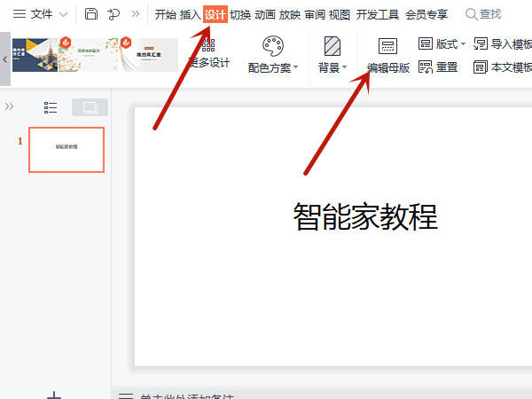Viewport: 532px width, 399px height.
Task: Switch to the 切换 tab
Action: pyautogui.click(x=240, y=14)
